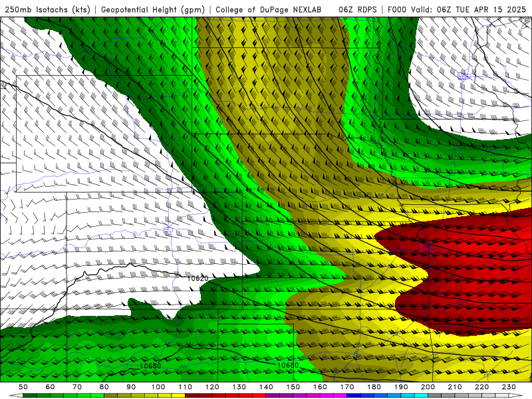532x399 pixels.
Task: Click the 170 knot colorbar label
Action: 347,387
